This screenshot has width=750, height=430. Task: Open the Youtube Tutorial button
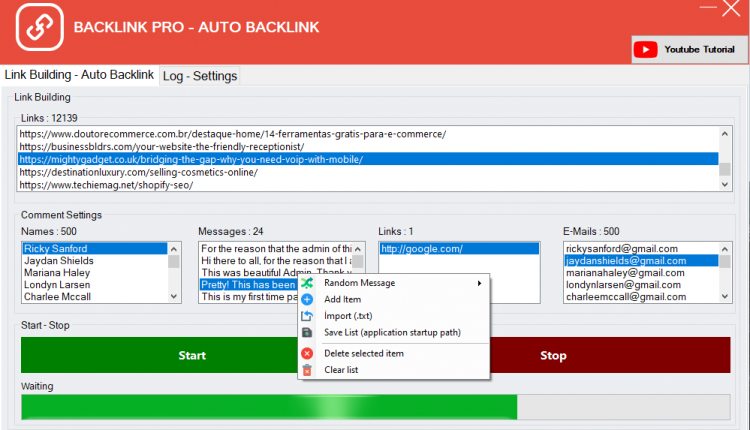pos(690,50)
